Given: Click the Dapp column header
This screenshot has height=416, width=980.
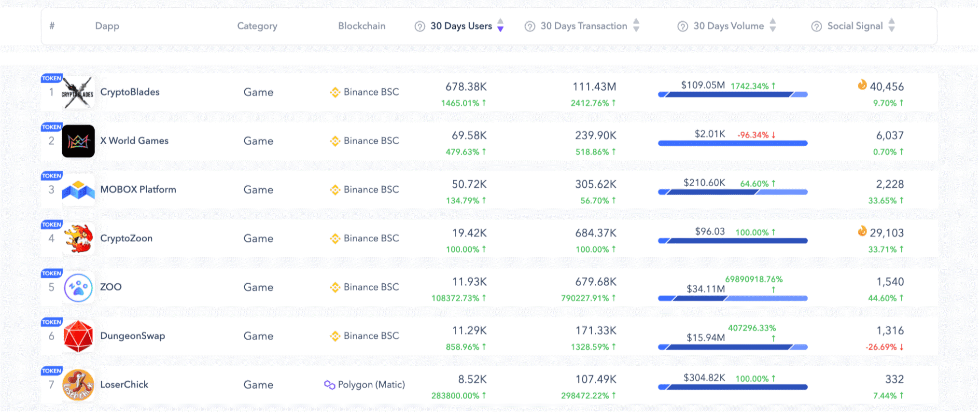Looking at the screenshot, I should [x=107, y=26].
